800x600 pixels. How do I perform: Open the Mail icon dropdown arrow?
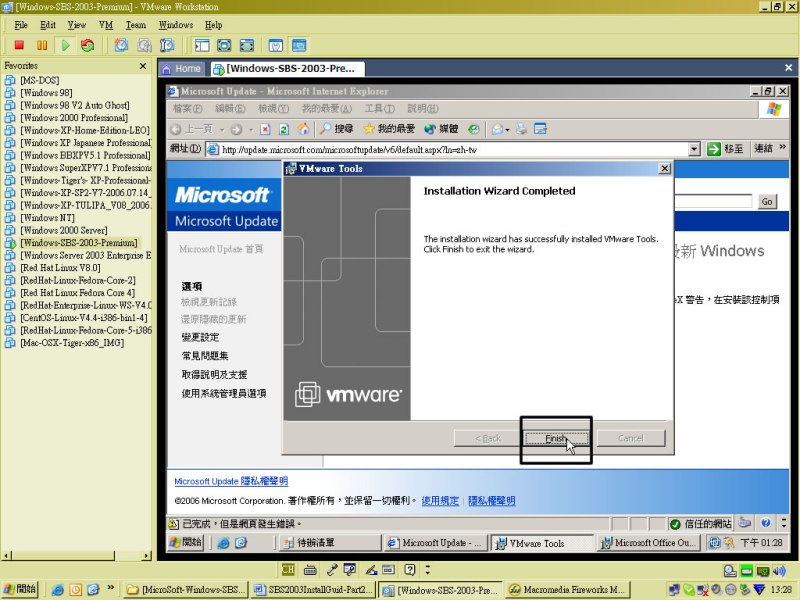[x=507, y=130]
